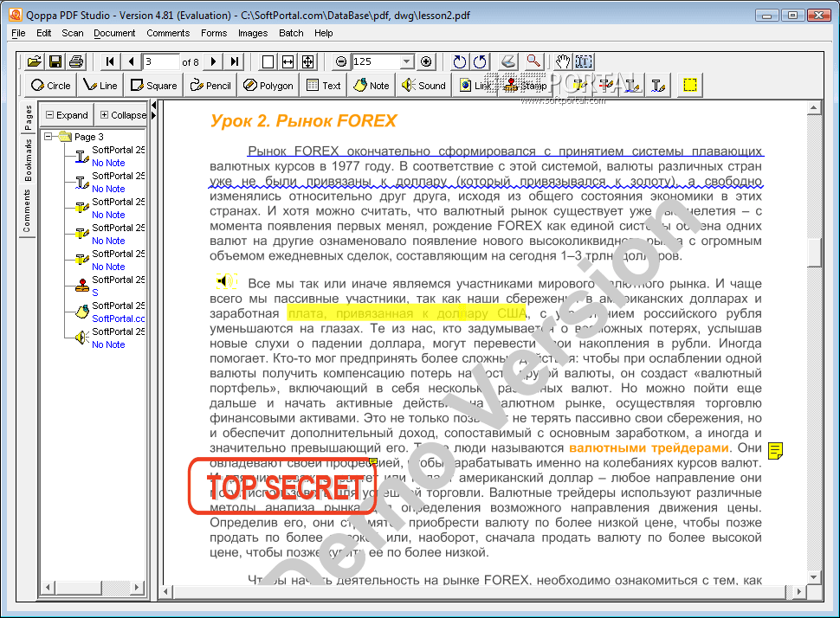Fit page to window width
Image resolution: width=840 pixels, height=618 pixels.
click(x=288, y=61)
